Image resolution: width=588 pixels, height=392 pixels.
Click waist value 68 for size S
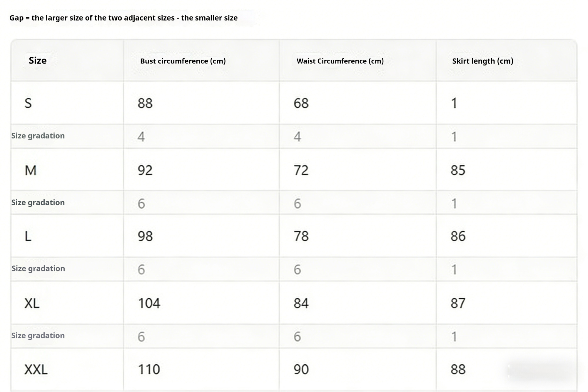301,103
